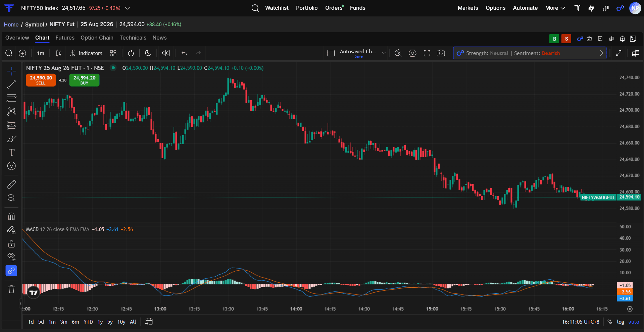Expand the Autosaved chart layout dropdown
Viewport: 644px width, 332px height.
pyautogui.click(x=384, y=53)
